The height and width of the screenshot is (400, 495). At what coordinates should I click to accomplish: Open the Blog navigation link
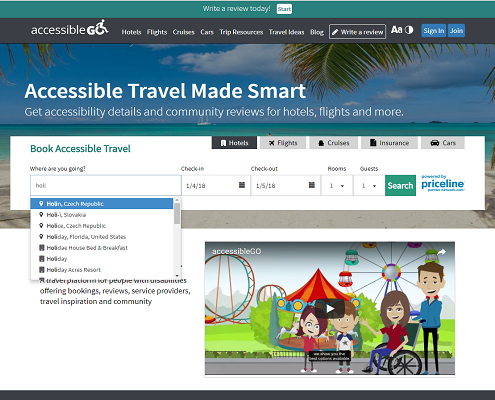coord(317,32)
